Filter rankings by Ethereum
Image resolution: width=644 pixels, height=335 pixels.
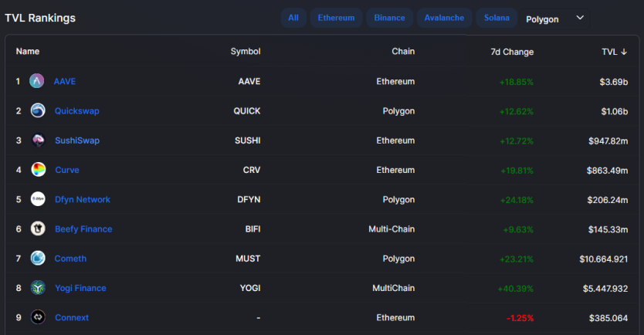point(336,18)
